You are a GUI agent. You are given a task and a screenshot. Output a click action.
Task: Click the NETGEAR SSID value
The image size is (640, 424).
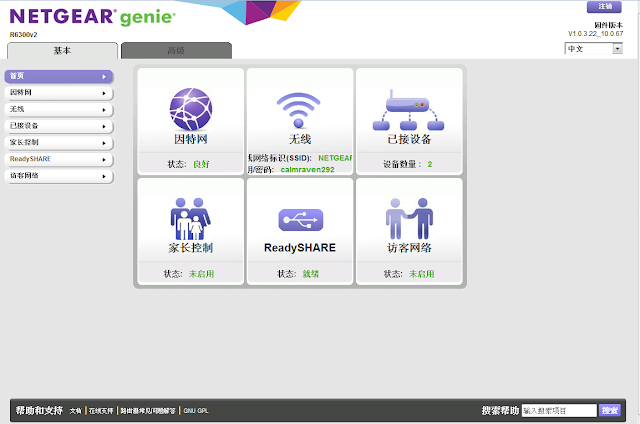335,158
